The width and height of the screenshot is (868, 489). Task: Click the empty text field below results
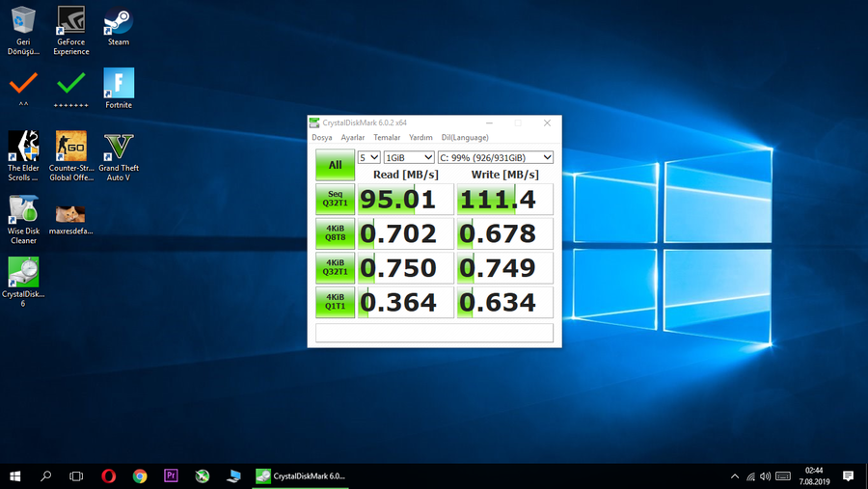434,333
